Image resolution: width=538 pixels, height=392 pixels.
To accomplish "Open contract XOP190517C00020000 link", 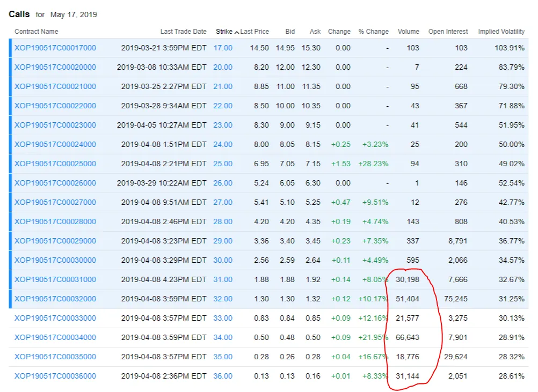I will tap(55, 67).
